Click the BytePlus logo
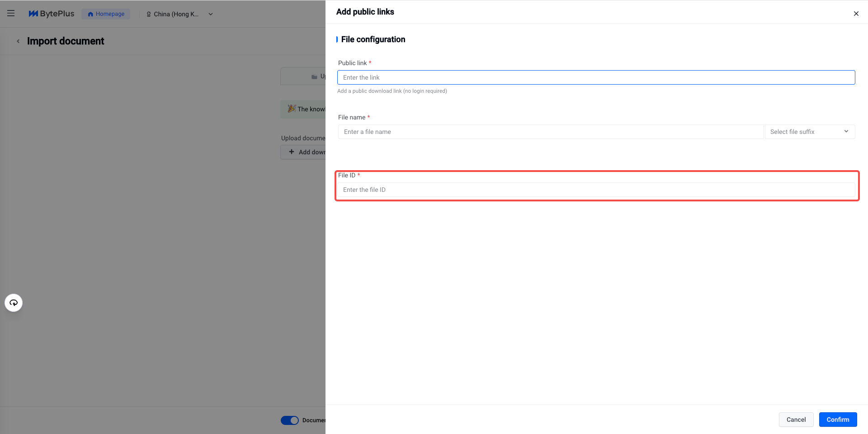 [52, 14]
